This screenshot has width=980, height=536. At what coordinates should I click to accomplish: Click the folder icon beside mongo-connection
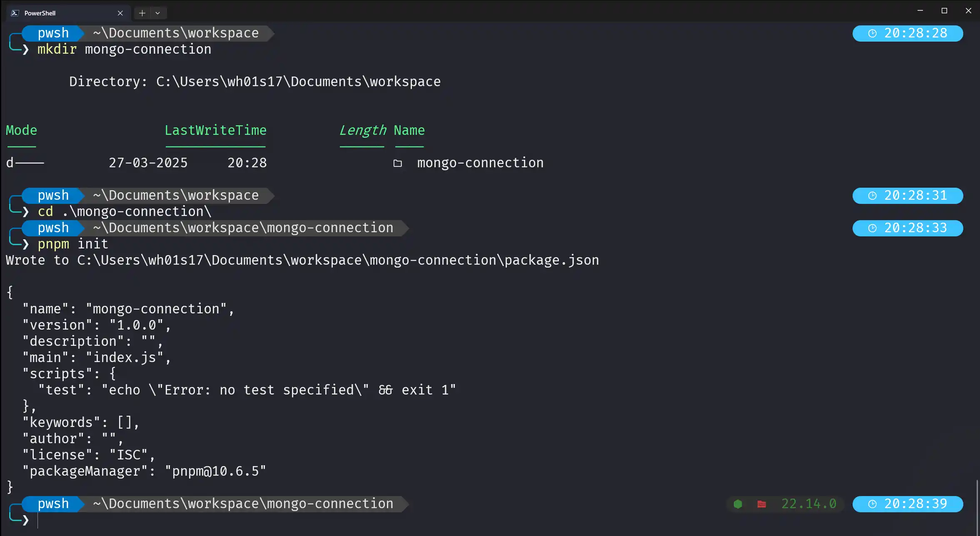[x=398, y=163]
